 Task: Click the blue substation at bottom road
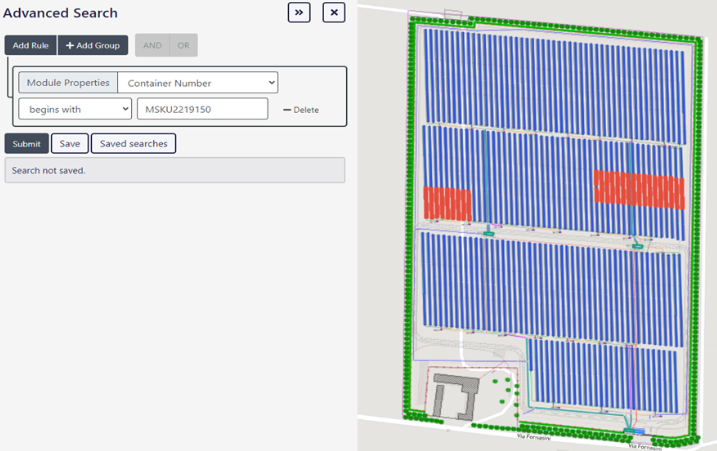point(635,432)
